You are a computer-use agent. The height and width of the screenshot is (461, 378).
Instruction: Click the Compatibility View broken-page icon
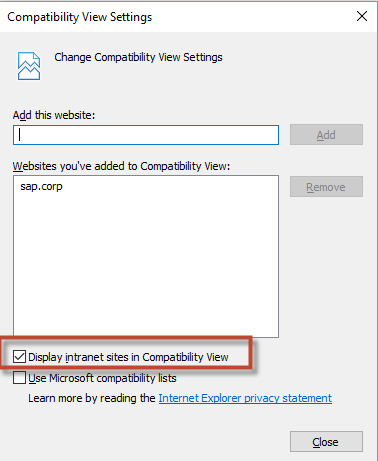pyautogui.click(x=29, y=66)
